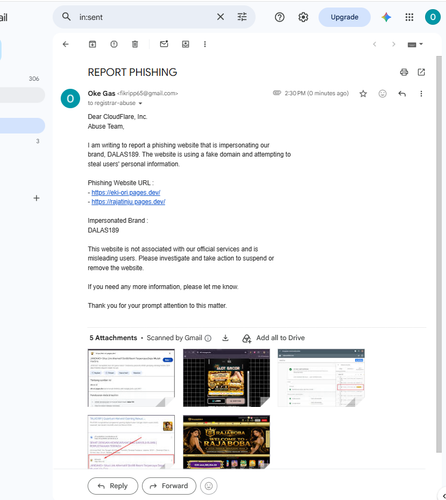Image resolution: width=446 pixels, height=500 pixels.
Task: Open the toolbar More options menu
Action: 205,44
